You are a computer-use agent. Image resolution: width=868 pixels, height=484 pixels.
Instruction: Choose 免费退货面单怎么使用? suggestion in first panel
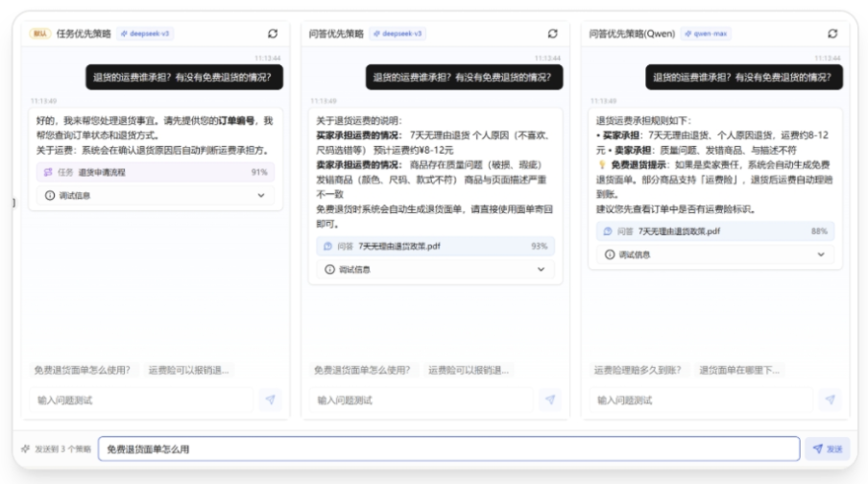coord(82,370)
